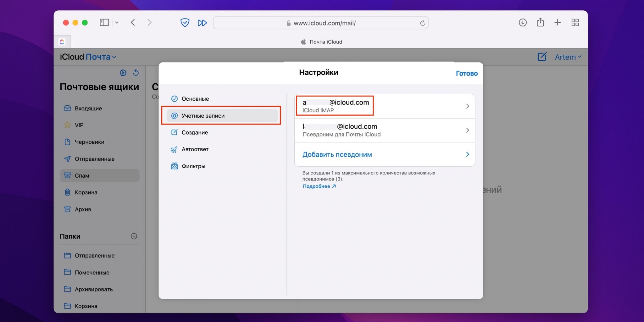Switch to the Создание settings tab
The width and height of the screenshot is (644, 322).
click(x=222, y=132)
